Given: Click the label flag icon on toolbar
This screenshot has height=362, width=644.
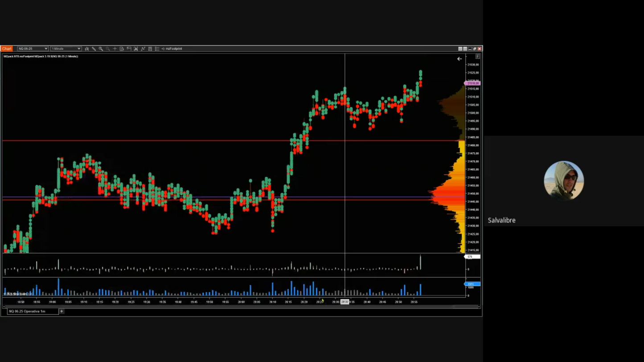Looking at the screenshot, I should 129,49.
